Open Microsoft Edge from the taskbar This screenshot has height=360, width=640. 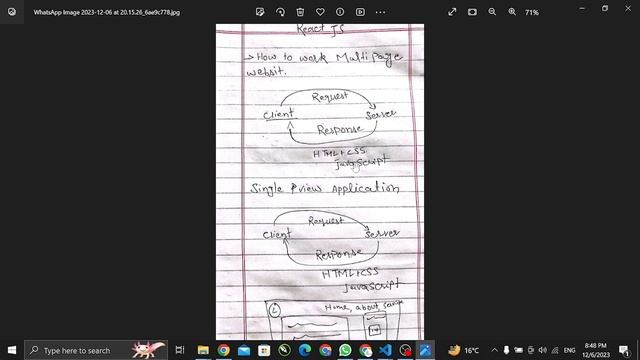click(305, 350)
